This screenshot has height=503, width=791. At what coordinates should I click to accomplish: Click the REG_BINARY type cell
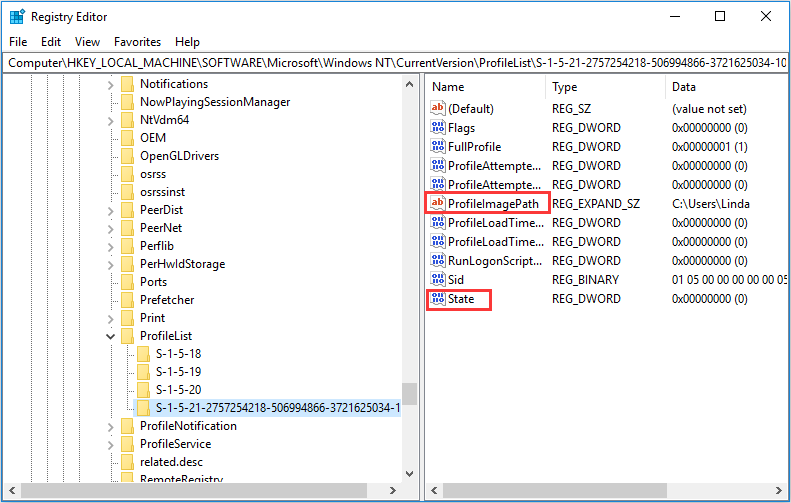[585, 280]
